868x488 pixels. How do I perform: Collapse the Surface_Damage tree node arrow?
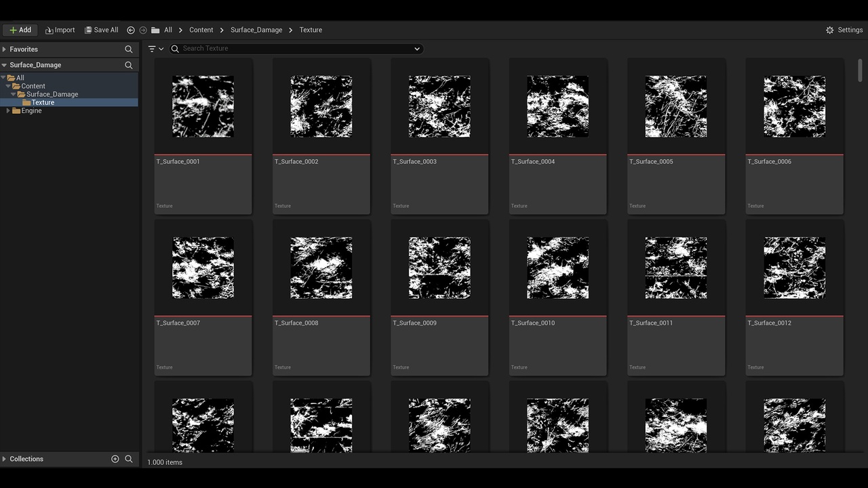pyautogui.click(x=14, y=94)
